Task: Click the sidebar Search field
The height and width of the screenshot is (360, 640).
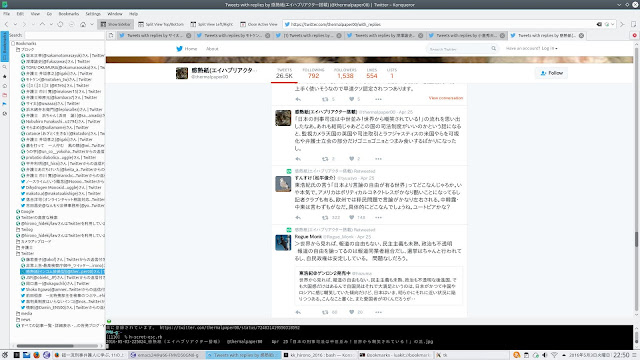Action: click(64, 36)
